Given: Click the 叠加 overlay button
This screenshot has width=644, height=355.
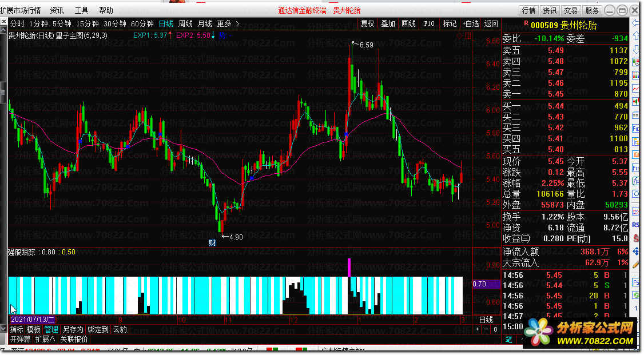Looking at the screenshot, I should (388, 24).
